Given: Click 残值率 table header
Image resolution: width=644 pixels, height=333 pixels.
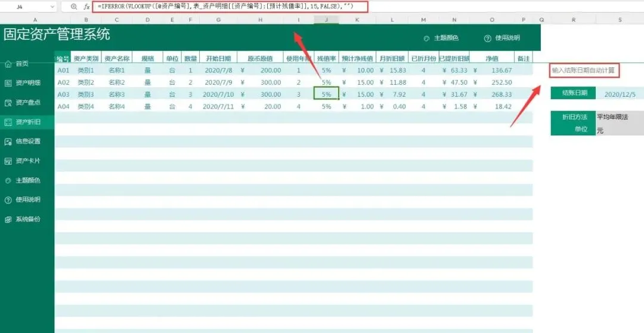Looking at the screenshot, I should tap(327, 59).
